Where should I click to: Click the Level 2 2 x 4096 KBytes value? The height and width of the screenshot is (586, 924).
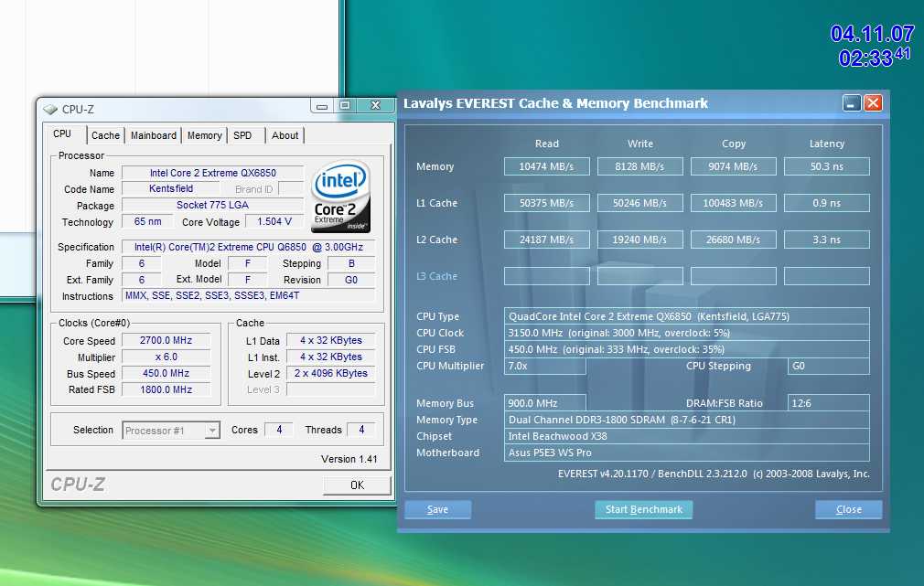click(x=330, y=373)
